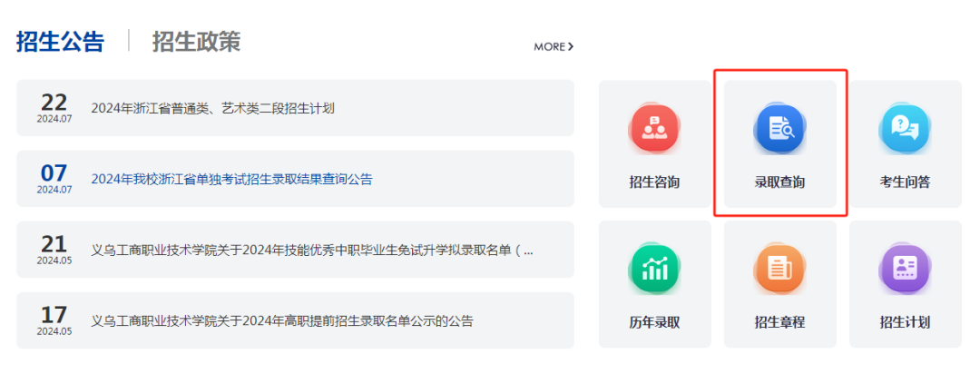Open 2024年我校浙江省单独考试招生录取结果查询公告 link
Viewport: 980px width, 374px height.
[231, 179]
